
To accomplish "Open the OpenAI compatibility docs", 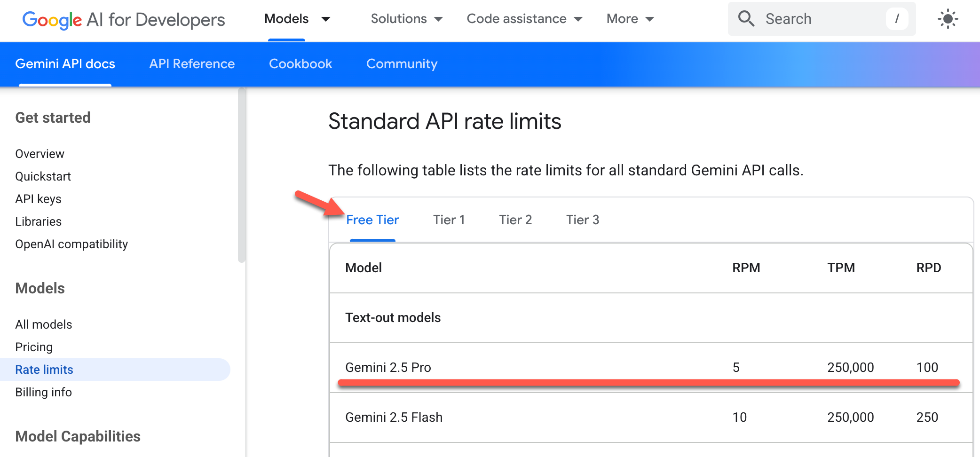I will click(x=71, y=244).
